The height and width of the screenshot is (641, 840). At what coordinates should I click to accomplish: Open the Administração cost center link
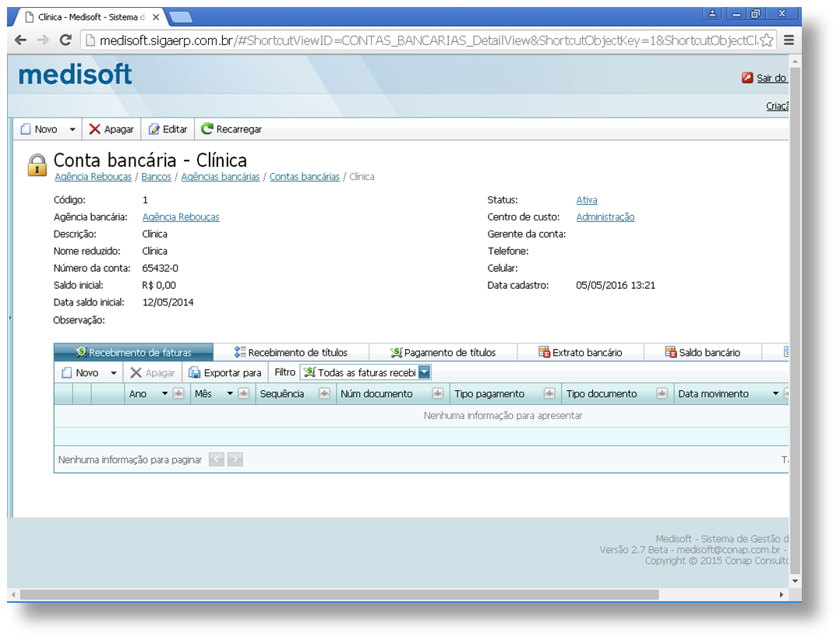605,217
